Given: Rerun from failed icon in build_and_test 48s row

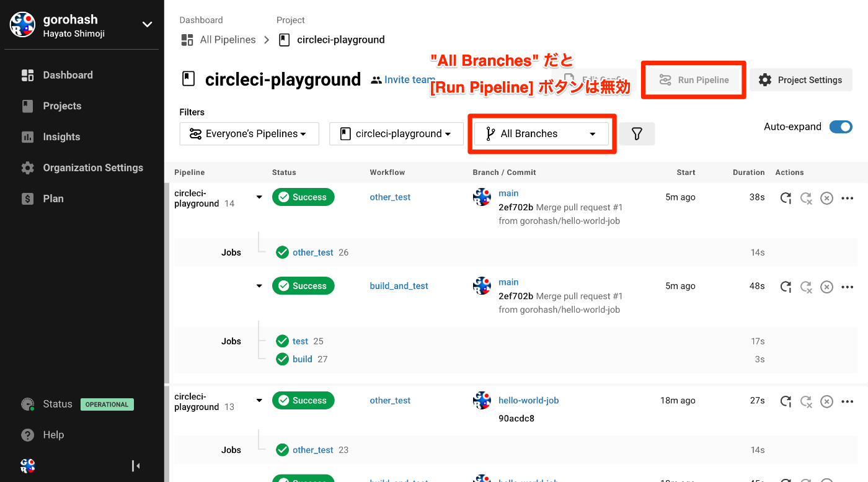Looking at the screenshot, I should click(x=806, y=287).
